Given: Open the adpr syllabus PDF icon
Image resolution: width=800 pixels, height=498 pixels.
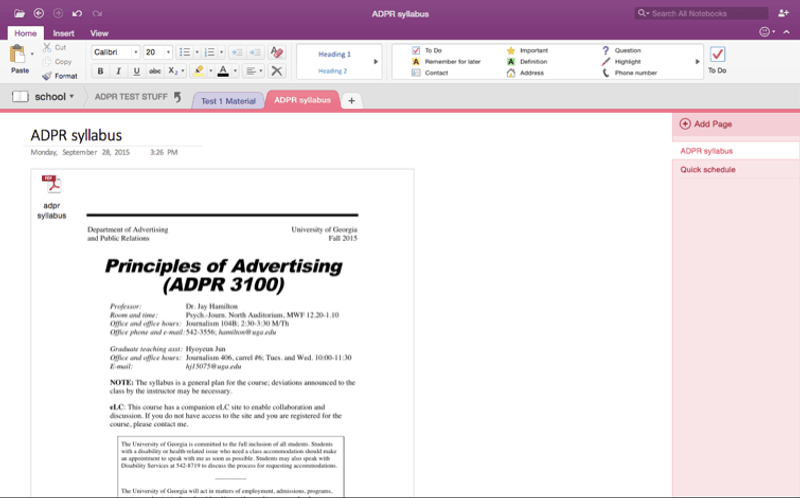Looking at the screenshot, I should [51, 187].
